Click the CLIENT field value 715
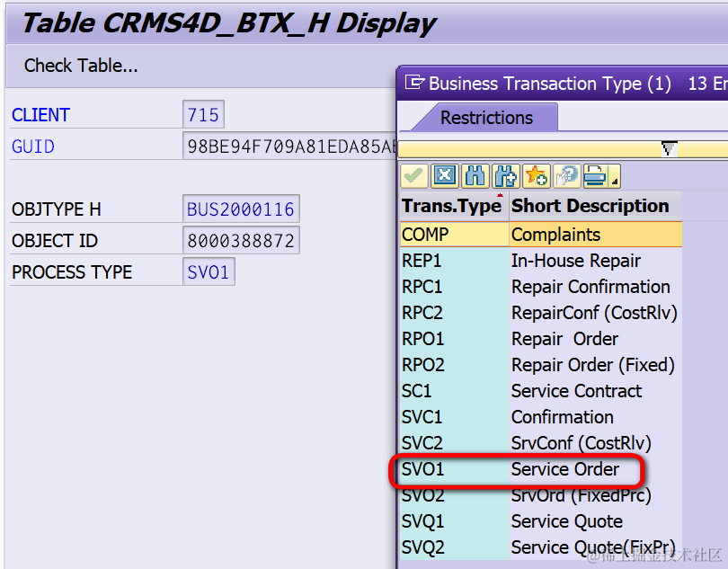Screen dimensions: 728x569 tap(203, 114)
